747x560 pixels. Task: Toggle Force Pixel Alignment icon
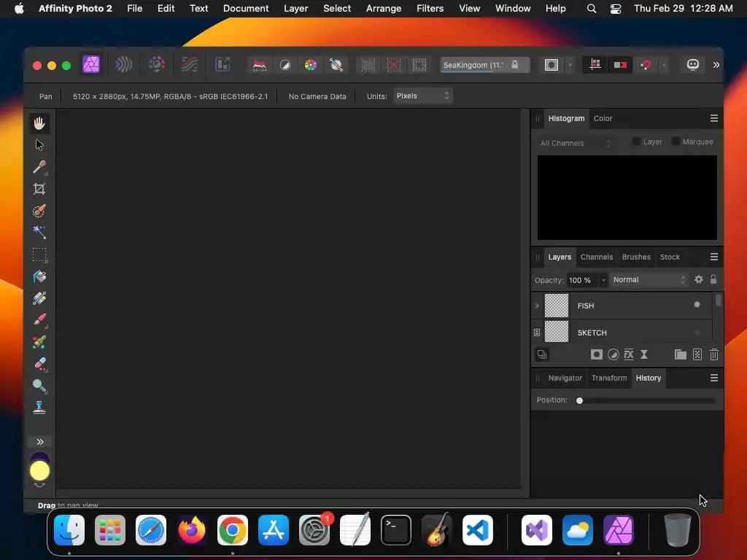coord(595,65)
